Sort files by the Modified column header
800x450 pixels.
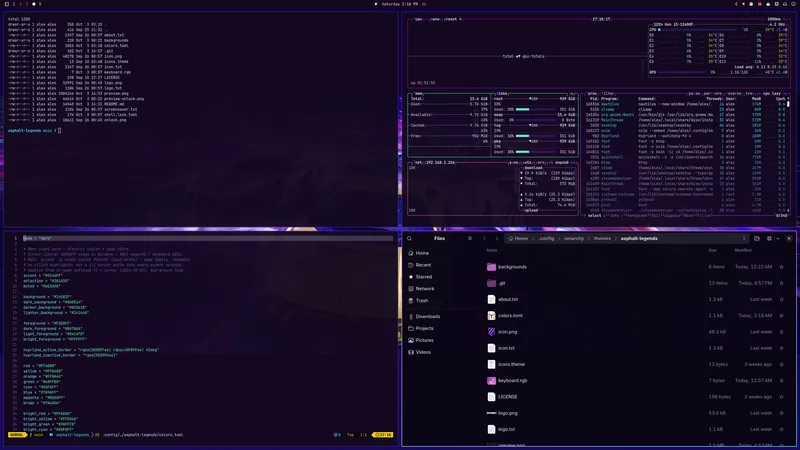point(742,250)
